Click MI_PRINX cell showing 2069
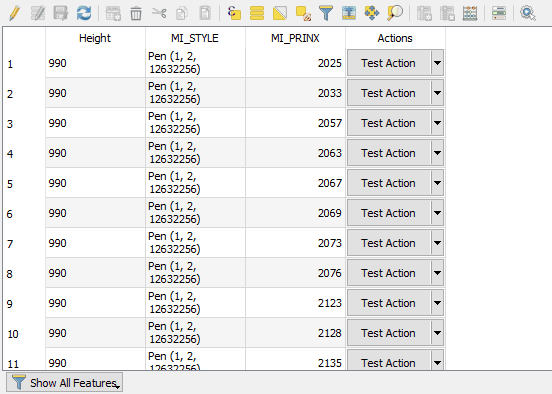552x394 pixels. click(x=295, y=213)
